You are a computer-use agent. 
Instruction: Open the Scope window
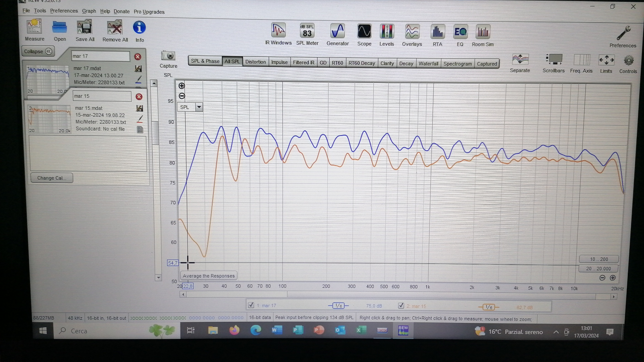point(364,31)
